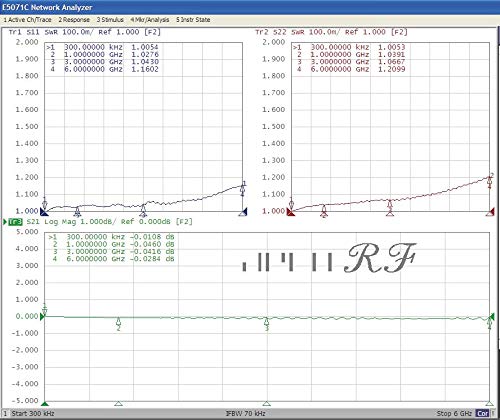Toggle the Cor correction status indicator
The image size is (500, 420).
click(x=482, y=413)
